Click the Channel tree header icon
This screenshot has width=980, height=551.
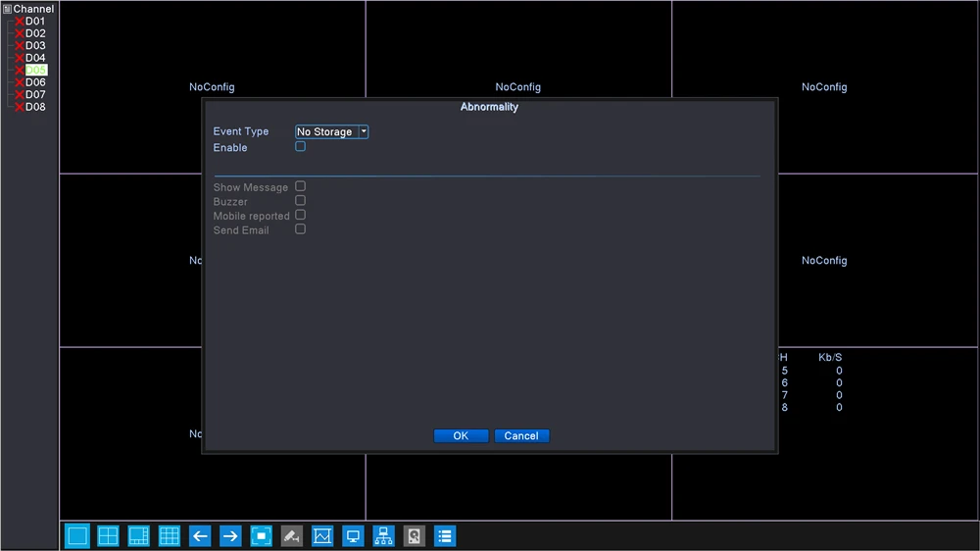coord(7,9)
